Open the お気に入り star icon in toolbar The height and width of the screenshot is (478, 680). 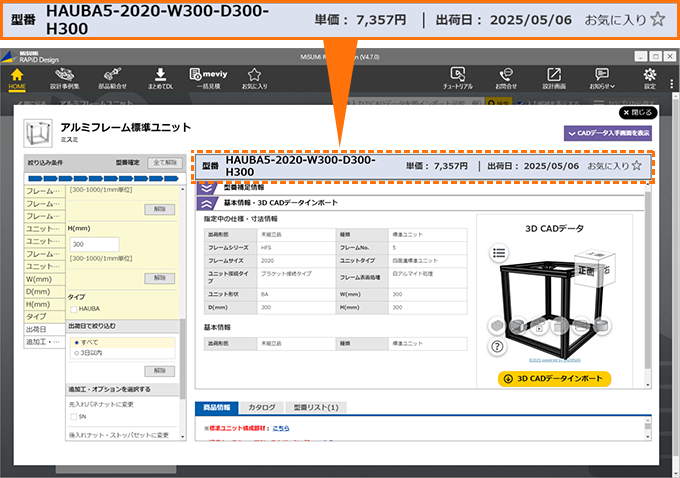[x=254, y=78]
